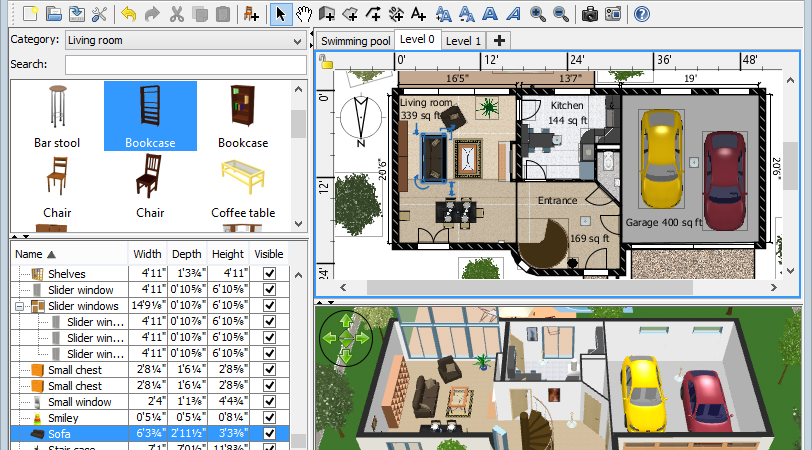Add a new level with plus button
The width and height of the screenshot is (812, 450).
(x=499, y=41)
